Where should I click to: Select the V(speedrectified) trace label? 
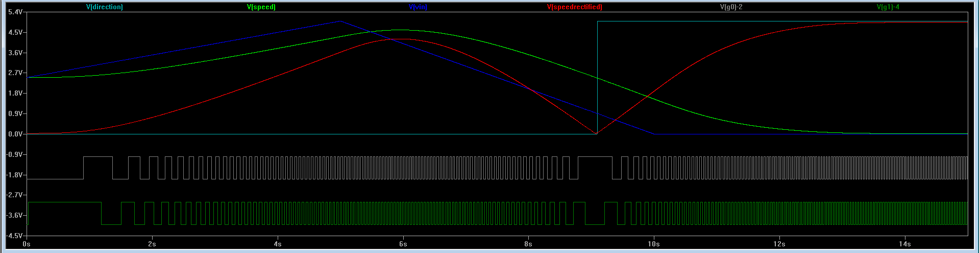point(575,7)
